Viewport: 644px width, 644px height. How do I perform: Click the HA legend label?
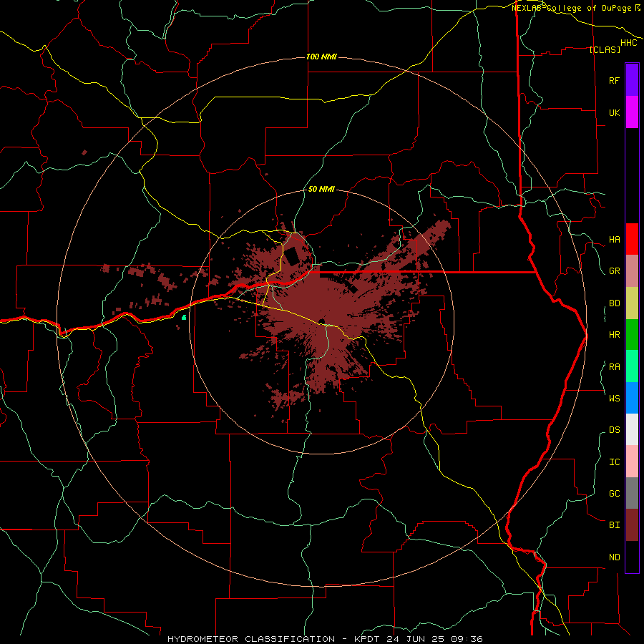(x=614, y=240)
